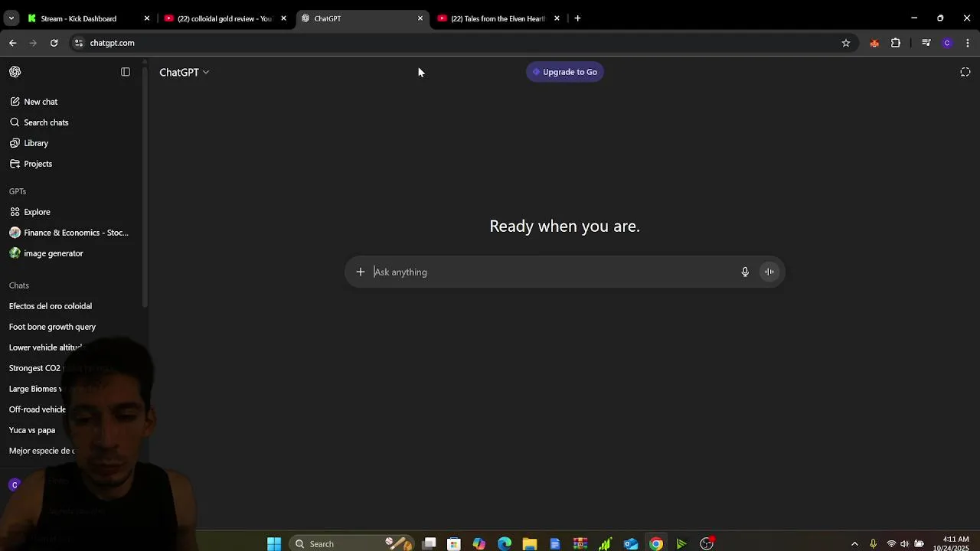Open a new browser tab
Image resolution: width=980 pixels, height=551 pixels.
pos(577,18)
